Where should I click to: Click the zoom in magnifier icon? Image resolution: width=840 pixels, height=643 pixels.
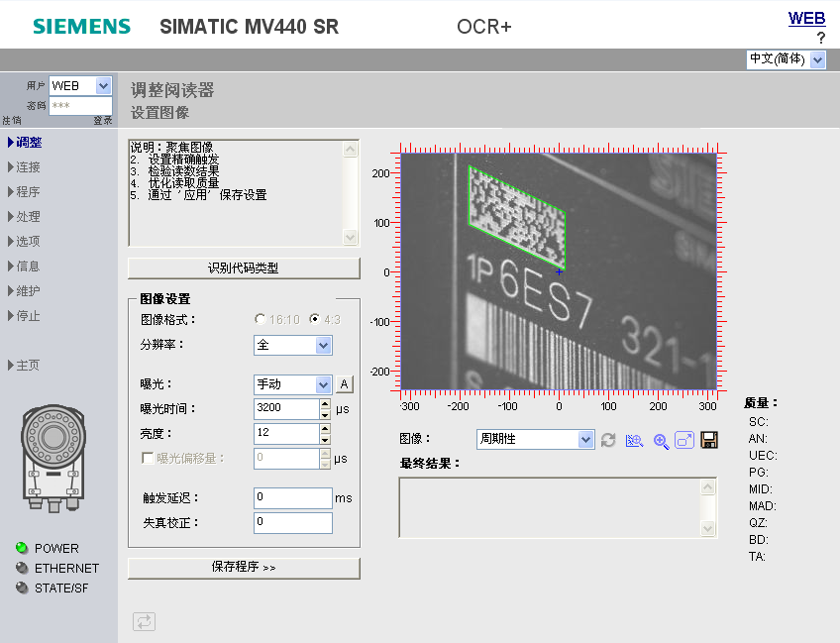[661, 440]
